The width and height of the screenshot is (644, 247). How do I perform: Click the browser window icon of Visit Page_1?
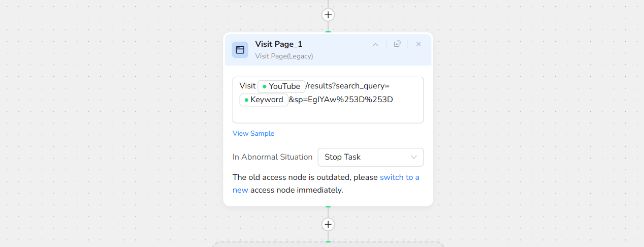[240, 50]
